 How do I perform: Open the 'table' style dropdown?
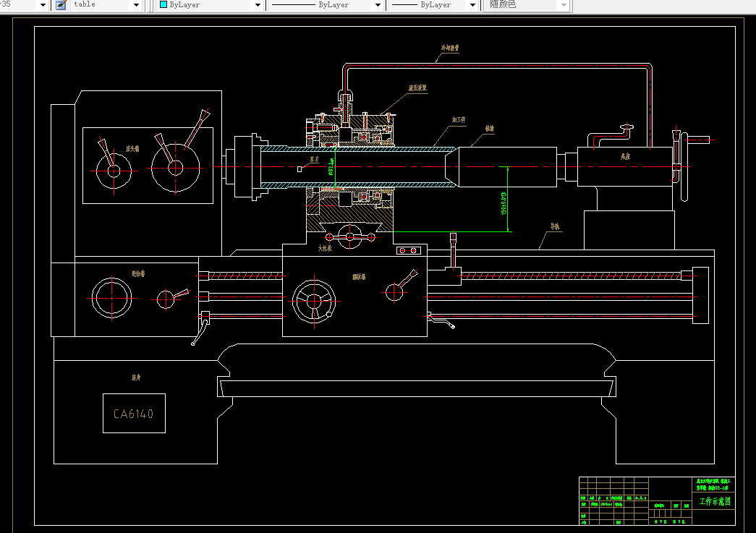click(135, 5)
